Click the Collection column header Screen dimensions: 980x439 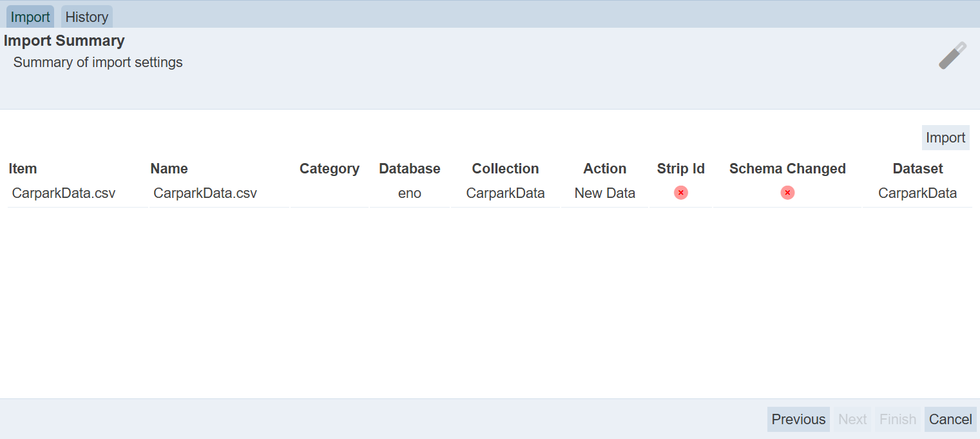(505, 169)
